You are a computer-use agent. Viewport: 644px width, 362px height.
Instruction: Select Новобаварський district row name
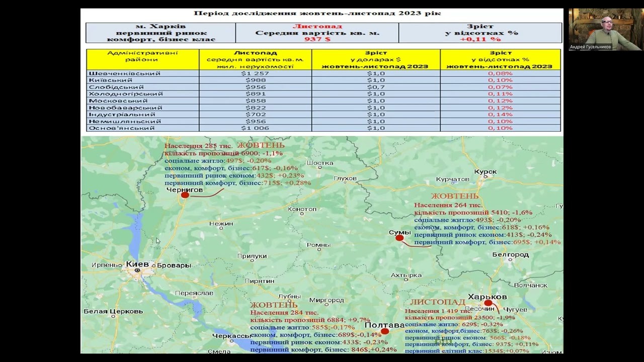click(126, 108)
